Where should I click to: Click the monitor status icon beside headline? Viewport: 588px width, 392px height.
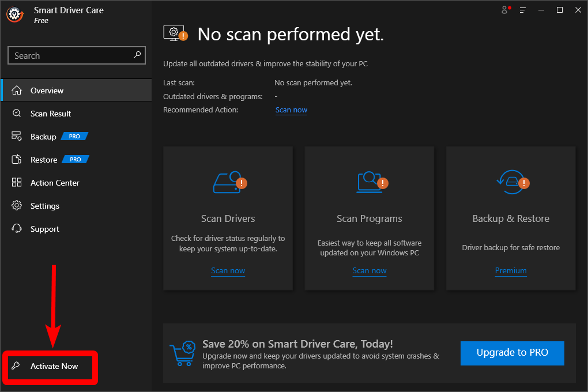pyautogui.click(x=175, y=33)
